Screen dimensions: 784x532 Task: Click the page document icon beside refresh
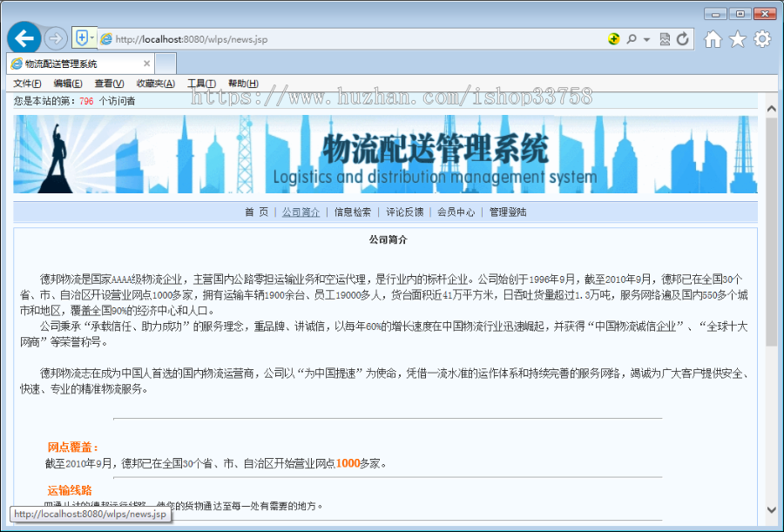coord(665,39)
